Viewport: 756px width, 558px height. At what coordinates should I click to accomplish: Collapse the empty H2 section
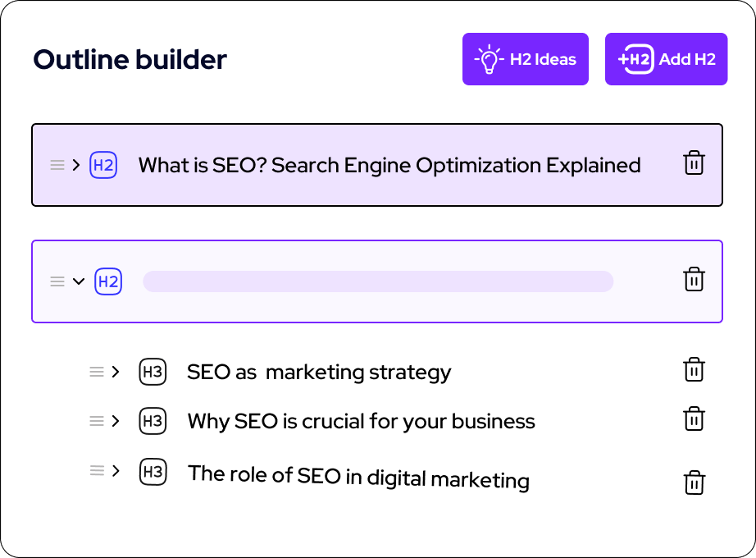pyautogui.click(x=79, y=281)
